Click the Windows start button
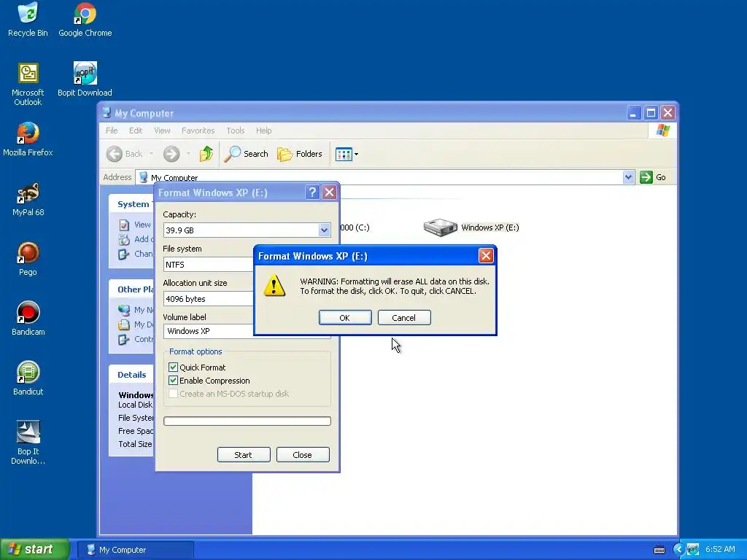The image size is (747, 560). pyautogui.click(x=35, y=550)
